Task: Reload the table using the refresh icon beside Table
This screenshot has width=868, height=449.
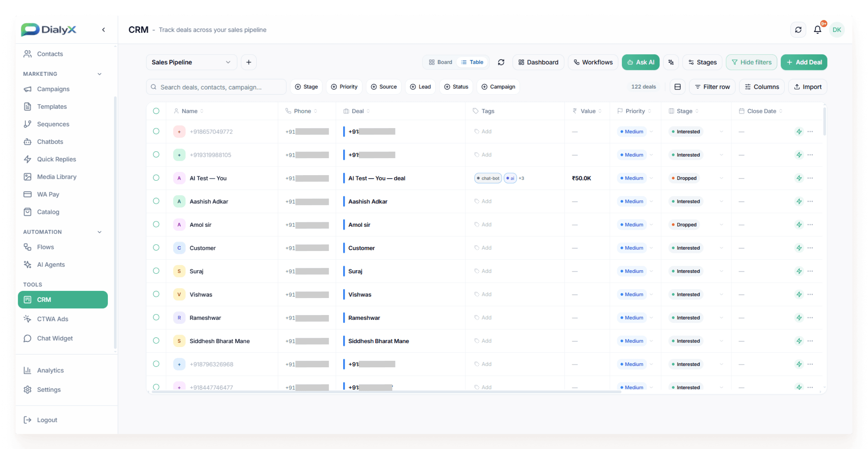Action: [501, 62]
